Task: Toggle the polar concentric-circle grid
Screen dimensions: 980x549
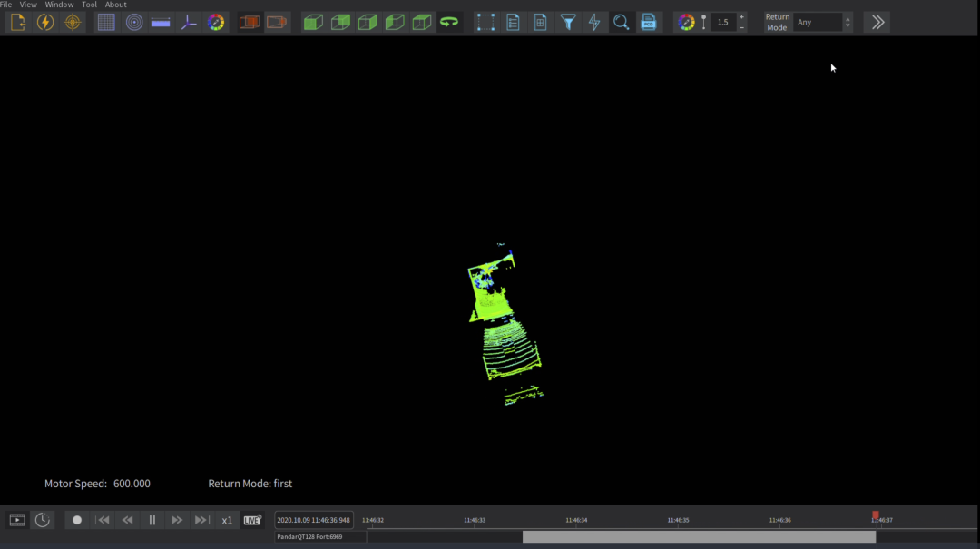Action: [x=133, y=23]
